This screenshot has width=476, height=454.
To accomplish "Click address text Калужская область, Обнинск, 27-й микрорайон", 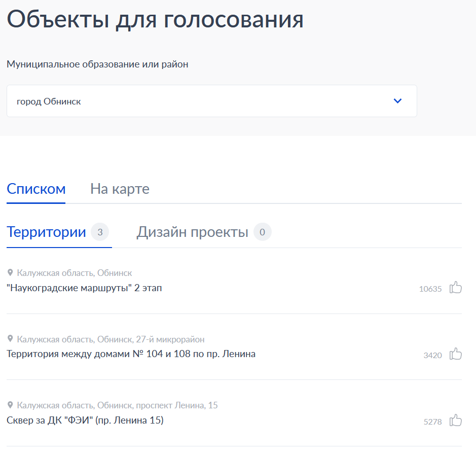I will point(111,339).
